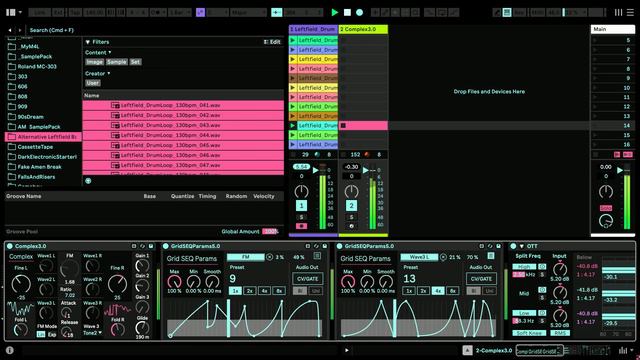Click the Name column header

[183, 95]
